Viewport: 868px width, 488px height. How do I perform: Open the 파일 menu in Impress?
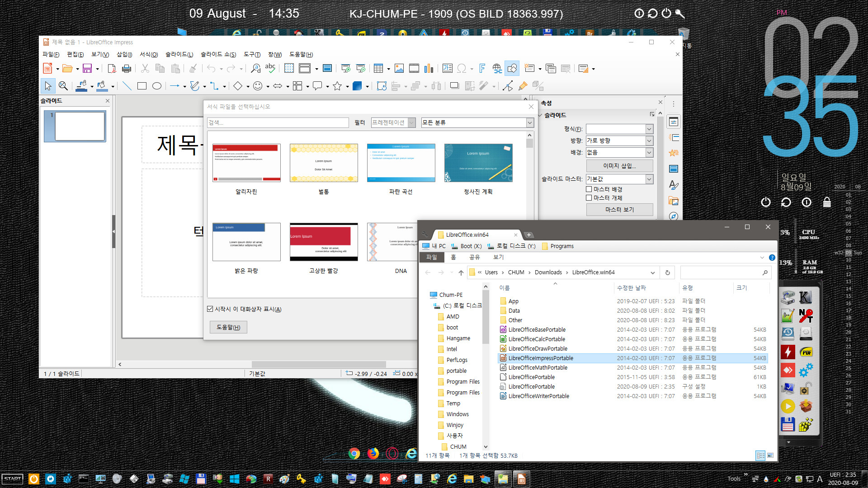click(x=51, y=55)
